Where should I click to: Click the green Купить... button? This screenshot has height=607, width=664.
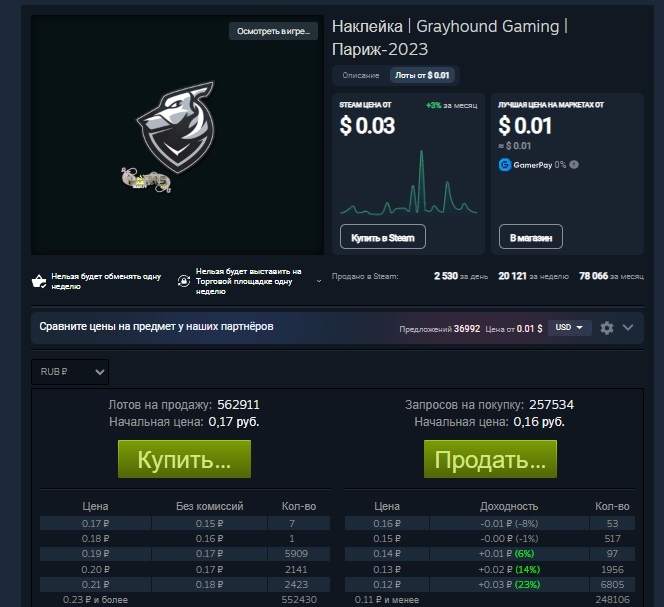tap(184, 459)
